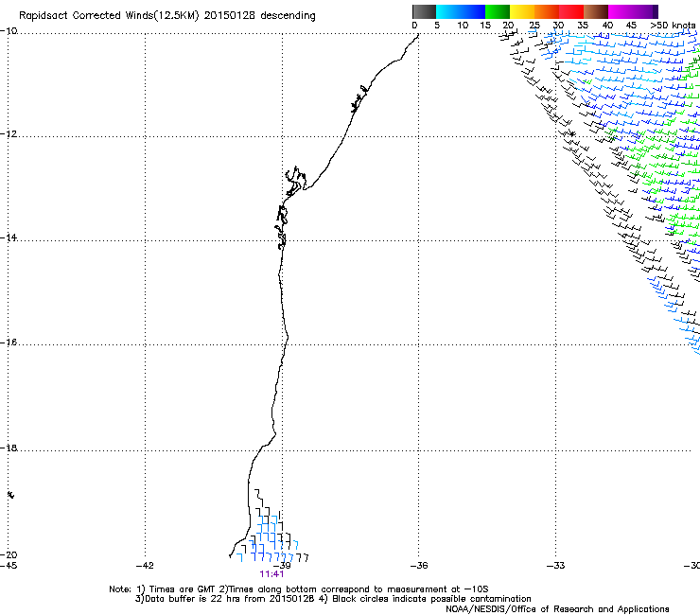
Task: Click the '40' legend scale label
Action: pyautogui.click(x=607, y=26)
